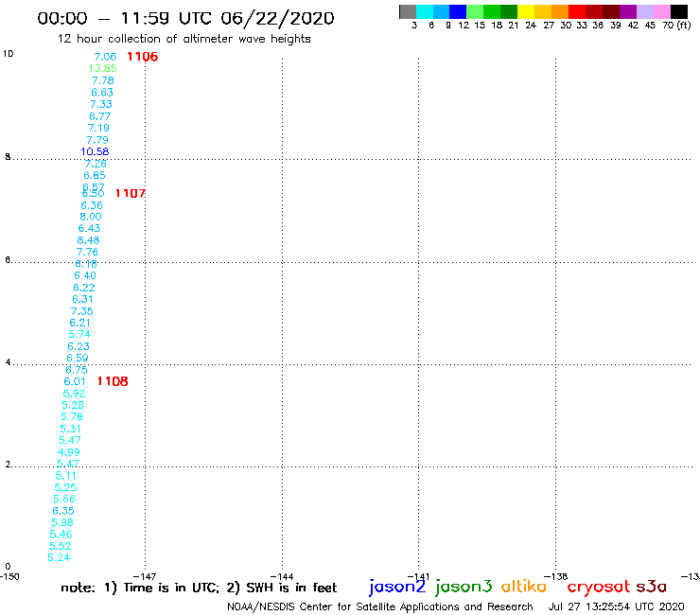Click the wave height value 8.48
The height and width of the screenshot is (615, 700).
pos(88,240)
